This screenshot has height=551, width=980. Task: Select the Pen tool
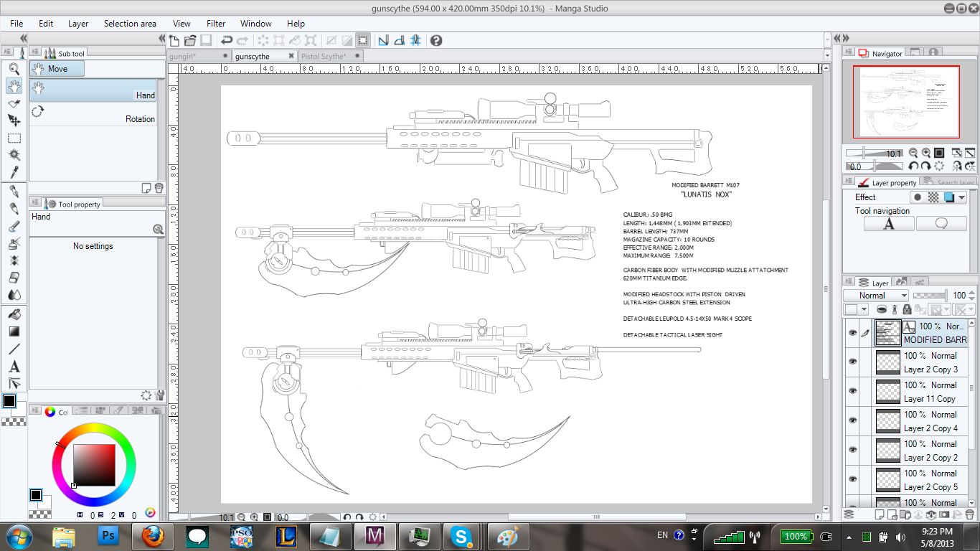tap(14, 191)
